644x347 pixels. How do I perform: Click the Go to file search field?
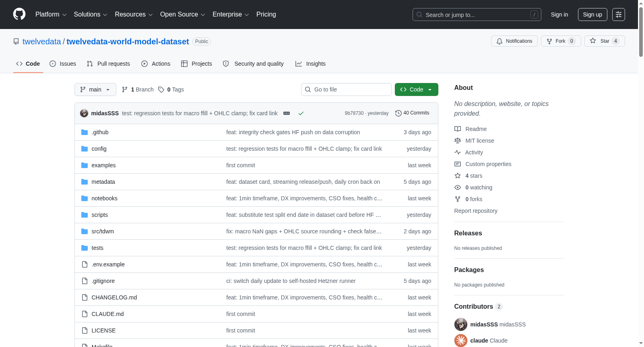click(x=346, y=89)
